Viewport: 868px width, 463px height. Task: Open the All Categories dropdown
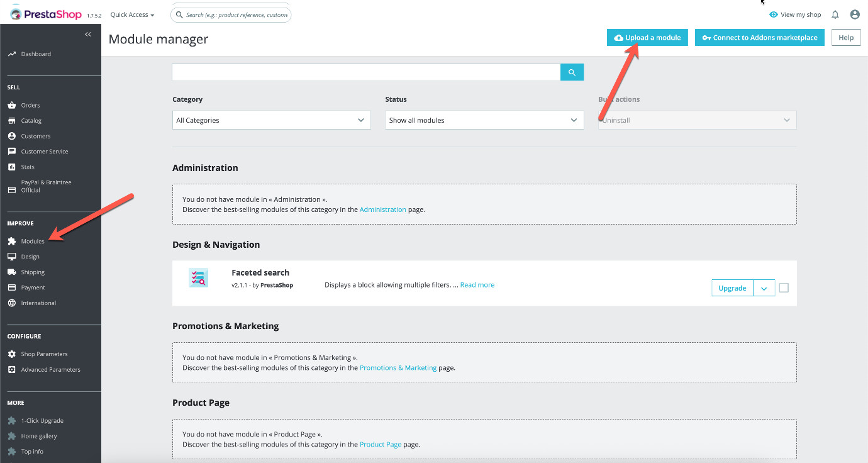point(271,120)
